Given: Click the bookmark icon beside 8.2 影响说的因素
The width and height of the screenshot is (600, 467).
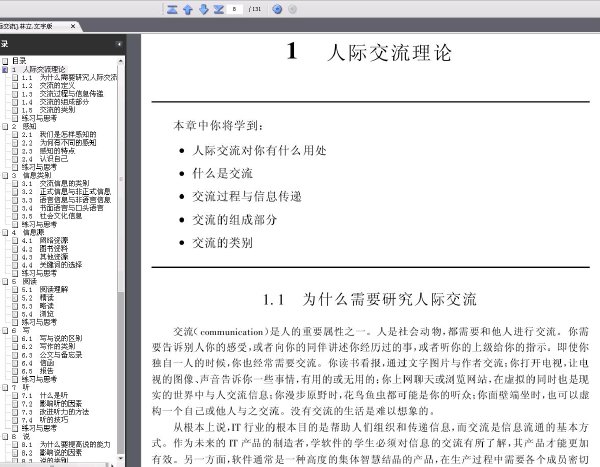Looking at the screenshot, I should click(15, 452).
